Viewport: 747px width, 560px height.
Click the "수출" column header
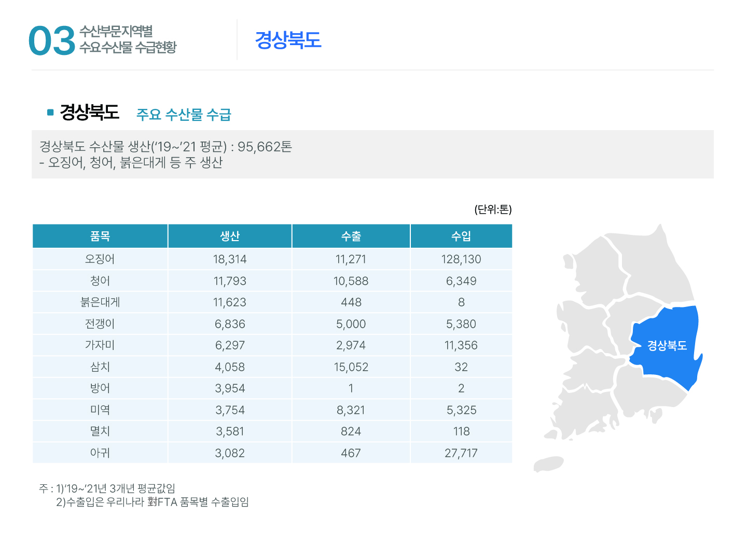click(351, 236)
